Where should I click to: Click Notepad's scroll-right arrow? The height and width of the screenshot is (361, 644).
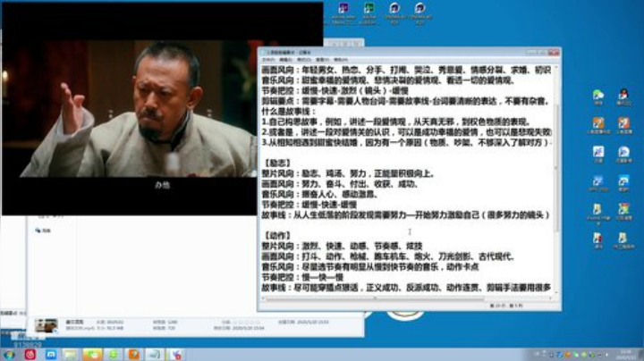click(x=551, y=298)
